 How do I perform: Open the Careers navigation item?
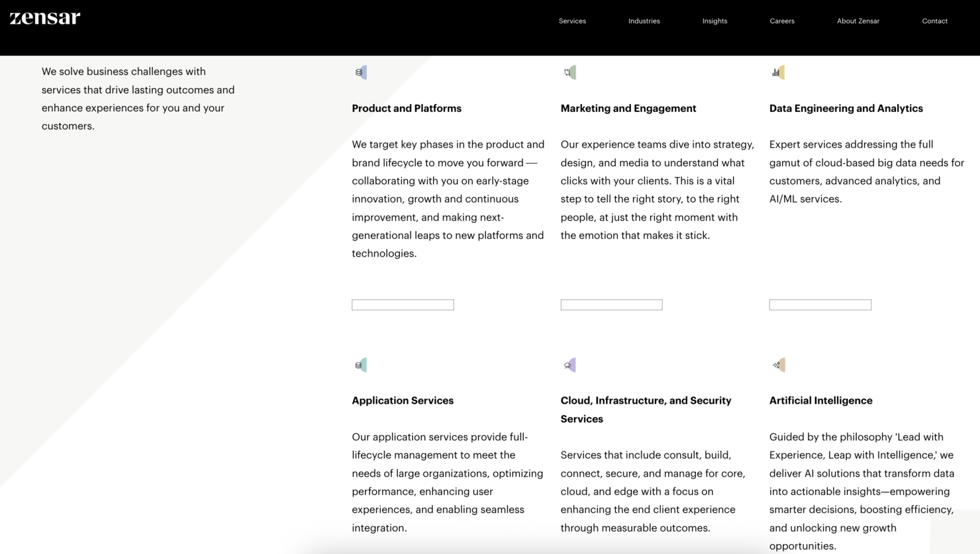782,21
